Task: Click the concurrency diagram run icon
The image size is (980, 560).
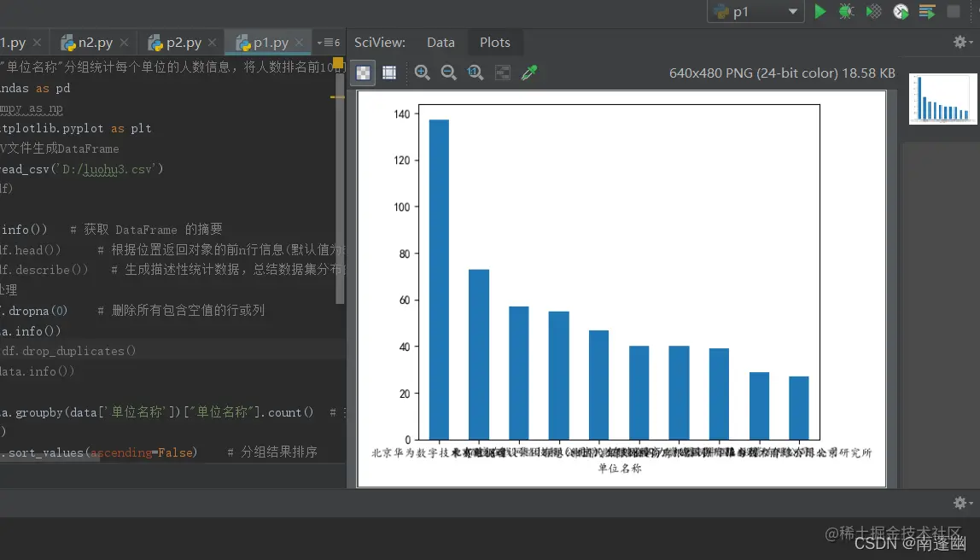Action: (927, 11)
